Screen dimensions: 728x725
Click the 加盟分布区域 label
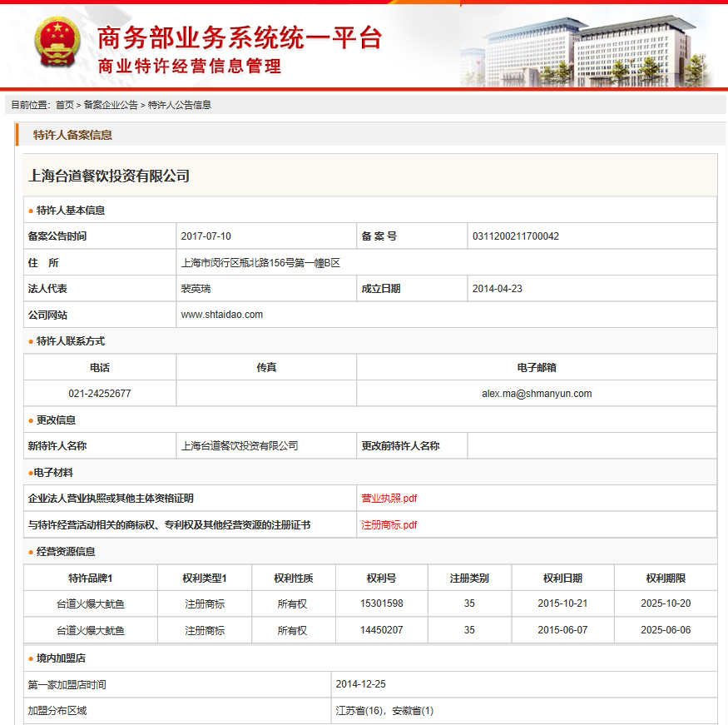click(57, 711)
